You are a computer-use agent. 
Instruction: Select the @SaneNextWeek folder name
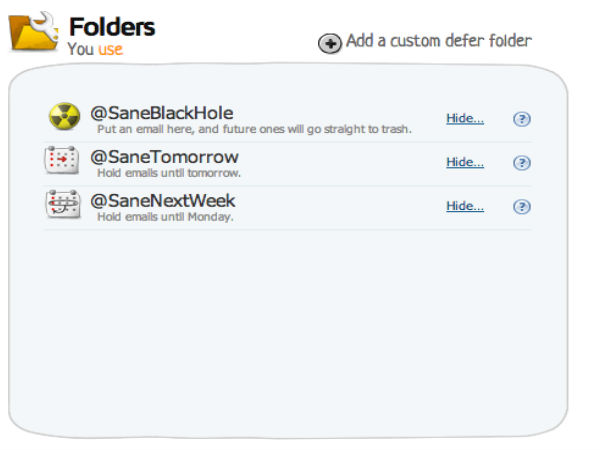point(163,201)
